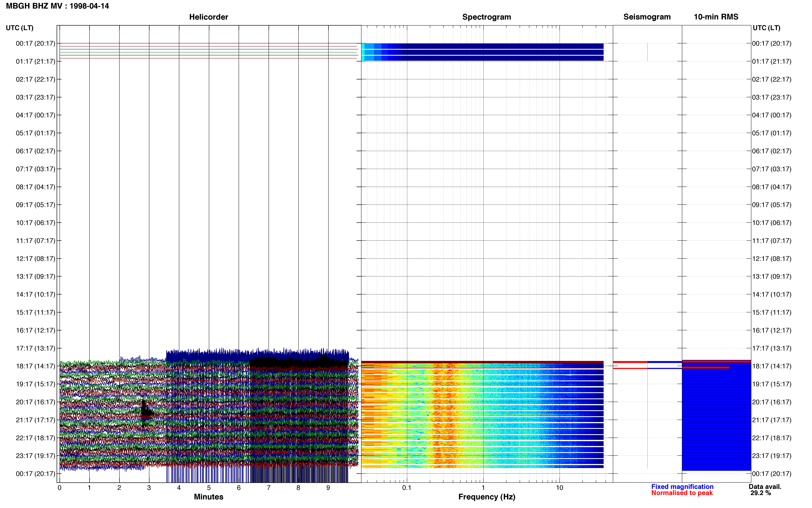Image resolution: width=812 pixels, height=508 pixels.
Task: Click right-axis time label '21:17 (17:17)'
Action: [772, 420]
